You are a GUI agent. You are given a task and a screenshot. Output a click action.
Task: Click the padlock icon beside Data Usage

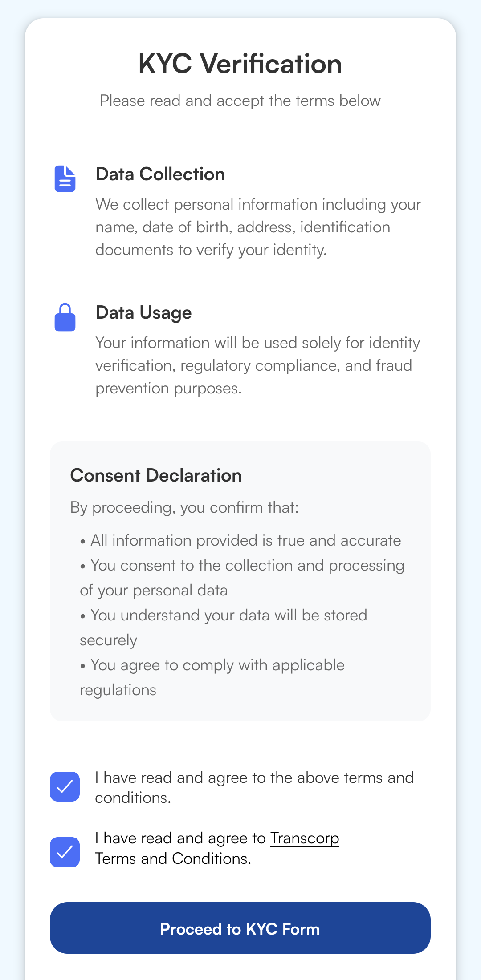(65, 317)
